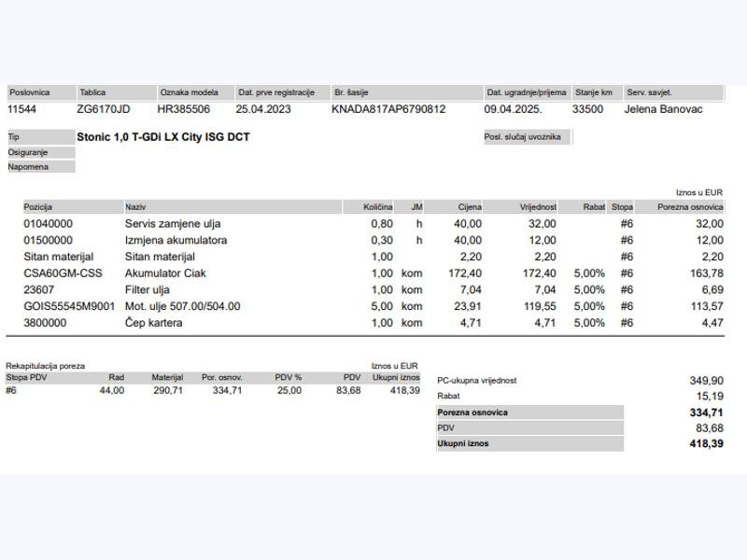This screenshot has height=560, width=747.
Task: Click the Napomena label field
Action: click(28, 167)
